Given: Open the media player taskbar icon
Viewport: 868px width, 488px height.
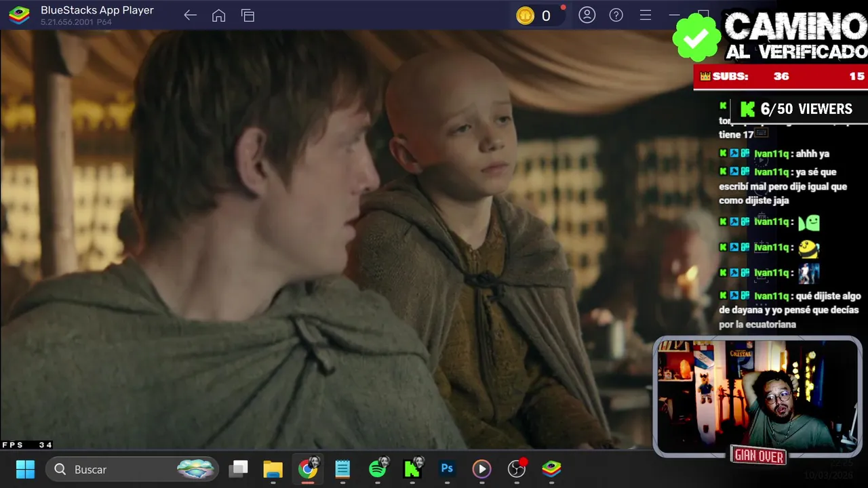Looking at the screenshot, I should [481, 469].
